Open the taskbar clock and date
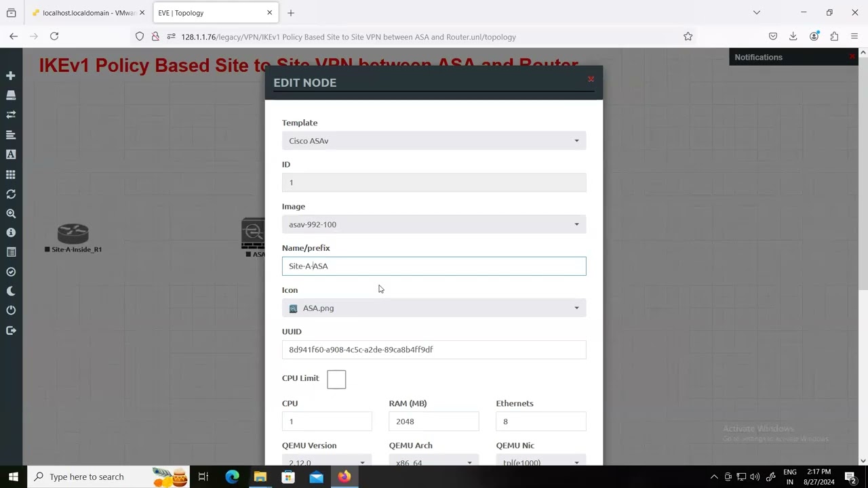Screen dimensions: 868x488 [x=819, y=477]
